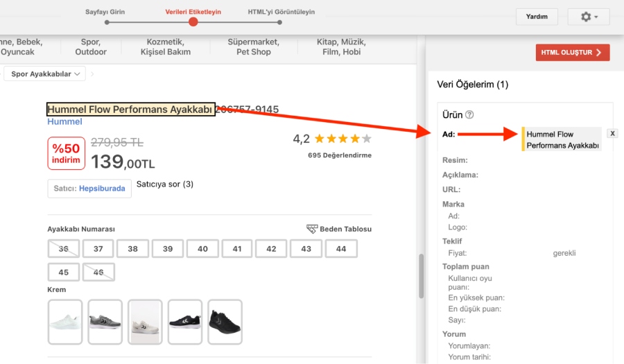Click the unavailable size 46 option

pos(98,272)
